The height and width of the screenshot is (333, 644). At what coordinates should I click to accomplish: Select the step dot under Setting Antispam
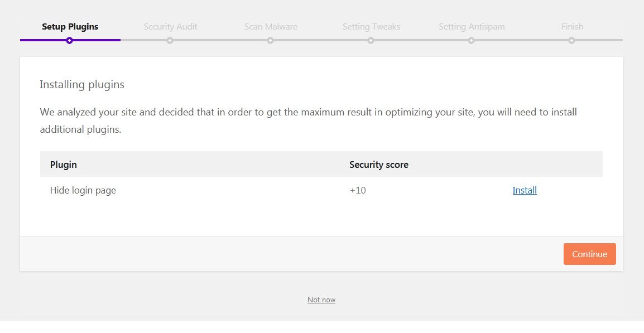(x=471, y=40)
